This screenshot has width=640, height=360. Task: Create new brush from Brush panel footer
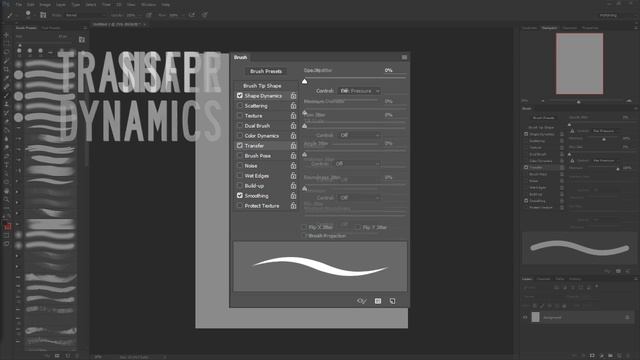tap(392, 301)
